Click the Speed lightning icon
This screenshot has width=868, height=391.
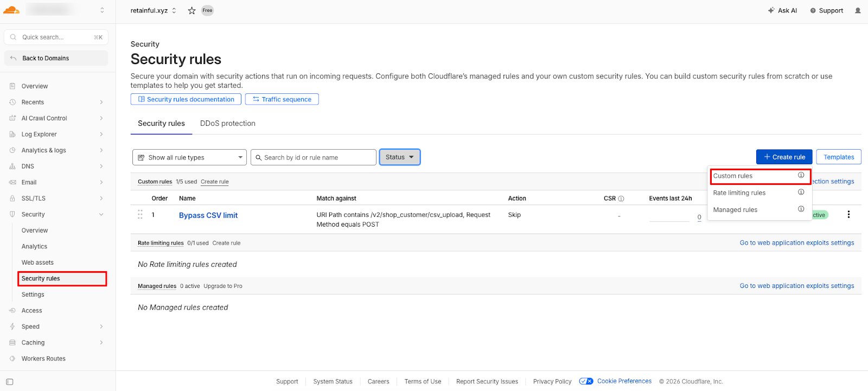12,326
